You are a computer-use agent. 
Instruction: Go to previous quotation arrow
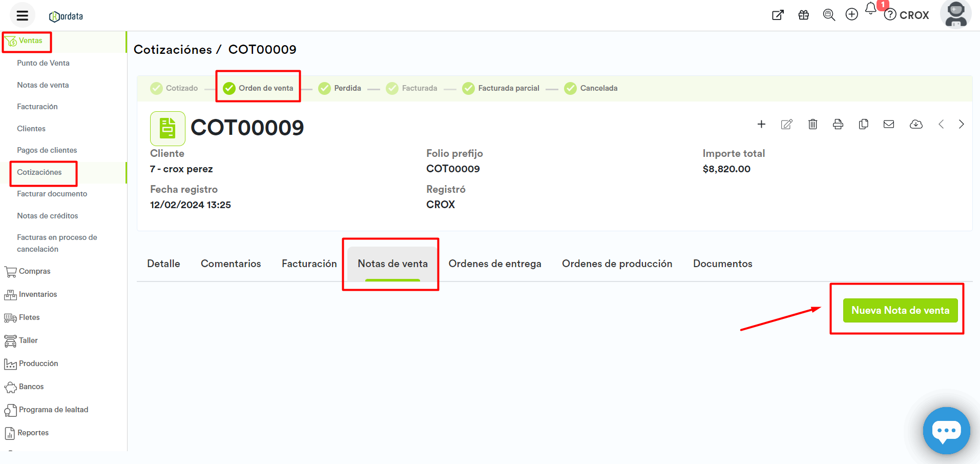tap(941, 124)
